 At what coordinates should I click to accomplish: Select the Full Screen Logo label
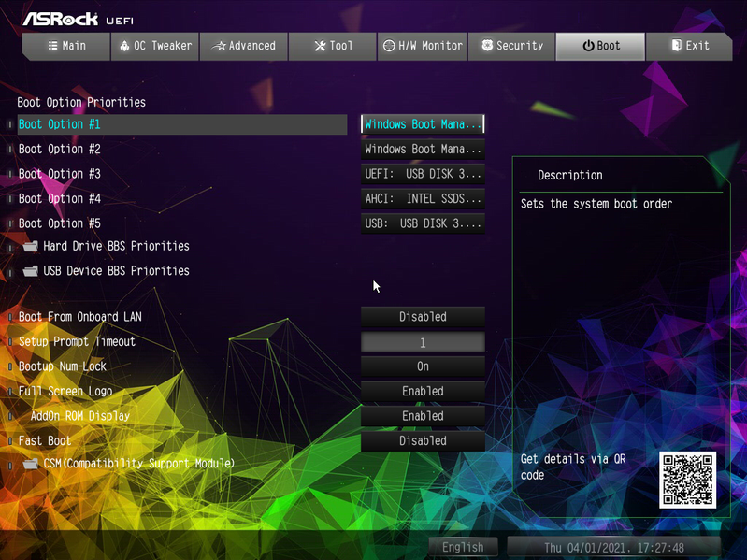(65, 391)
